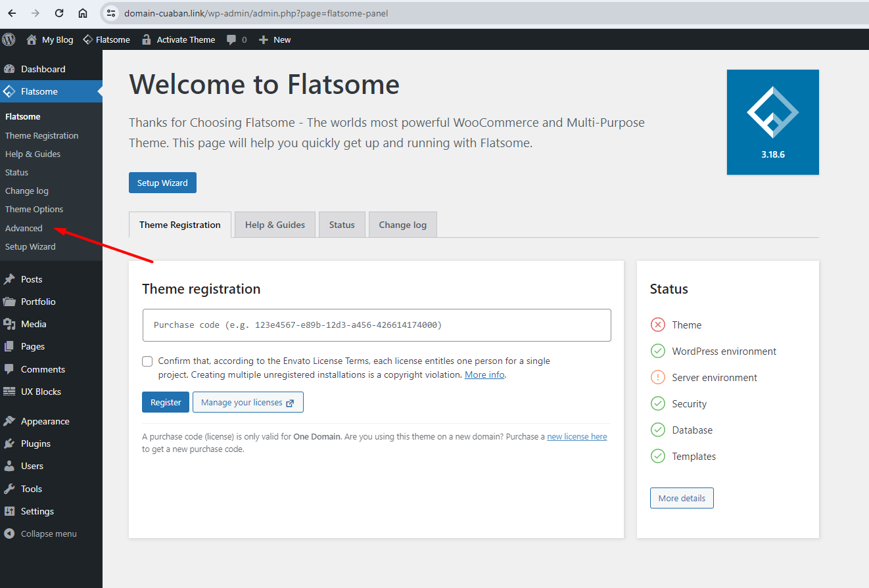869x588 pixels.
Task: Click the Users person icon
Action: click(9, 466)
